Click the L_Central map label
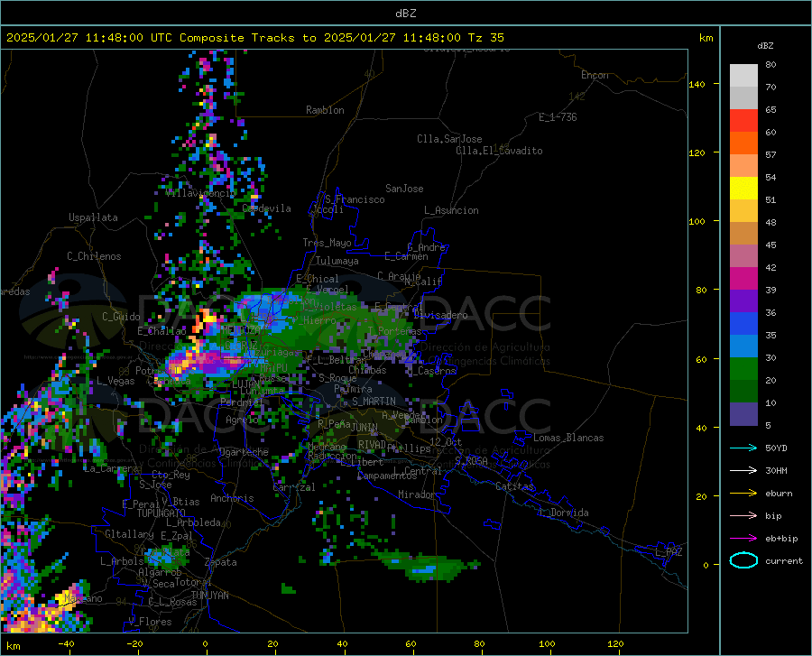 coord(418,471)
